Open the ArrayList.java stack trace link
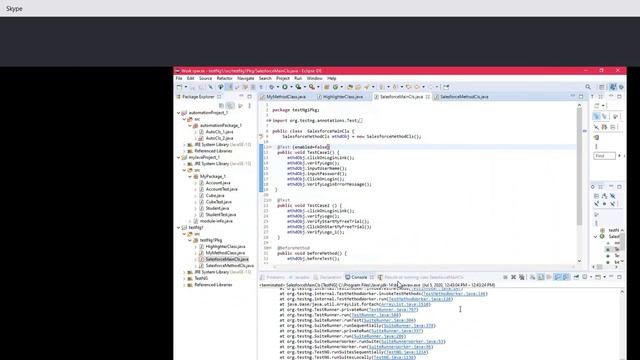 (404, 304)
